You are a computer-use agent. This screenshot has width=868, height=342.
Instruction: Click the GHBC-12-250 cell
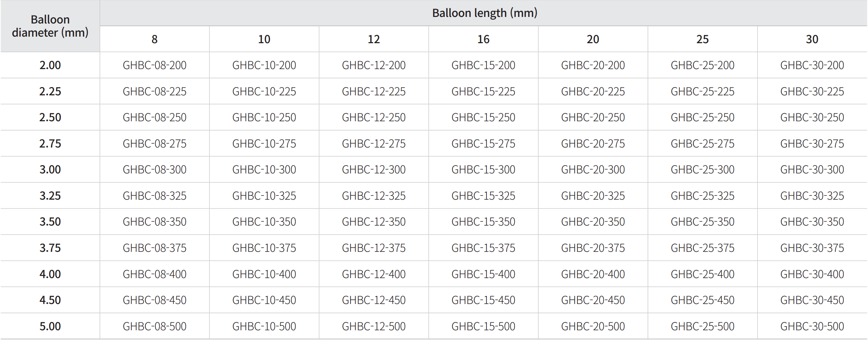tap(374, 117)
